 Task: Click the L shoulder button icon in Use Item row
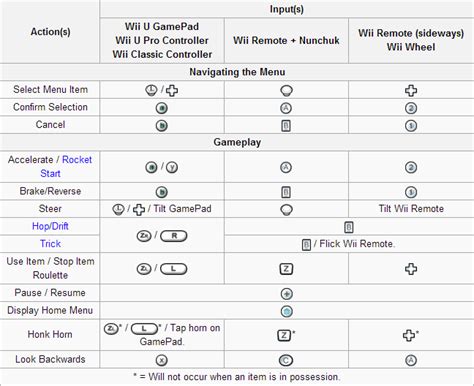coord(174,269)
